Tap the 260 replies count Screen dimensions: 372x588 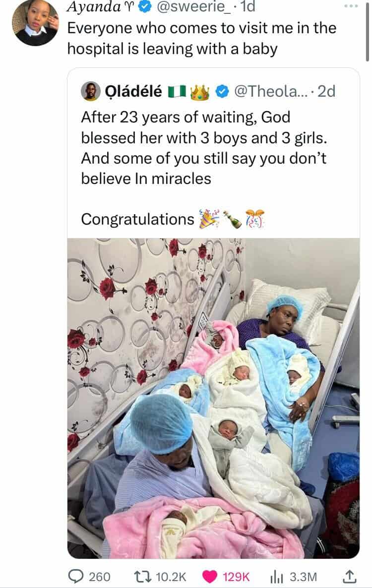point(99,576)
